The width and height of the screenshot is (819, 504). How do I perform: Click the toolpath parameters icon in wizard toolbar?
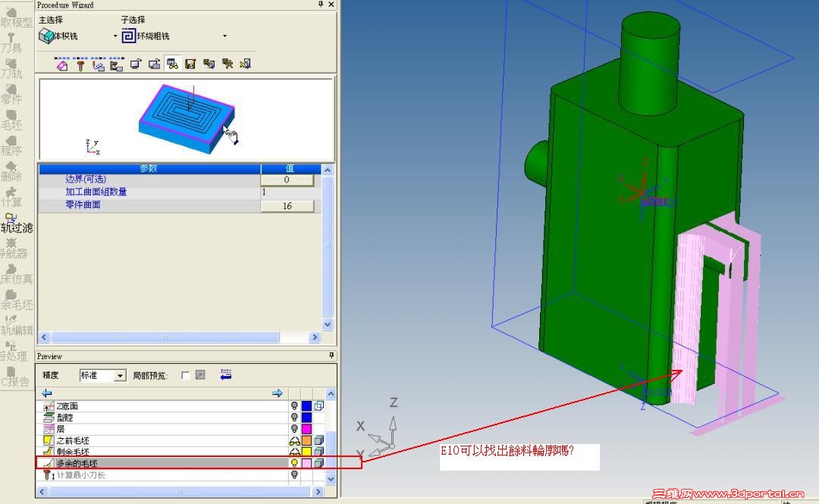(98, 64)
